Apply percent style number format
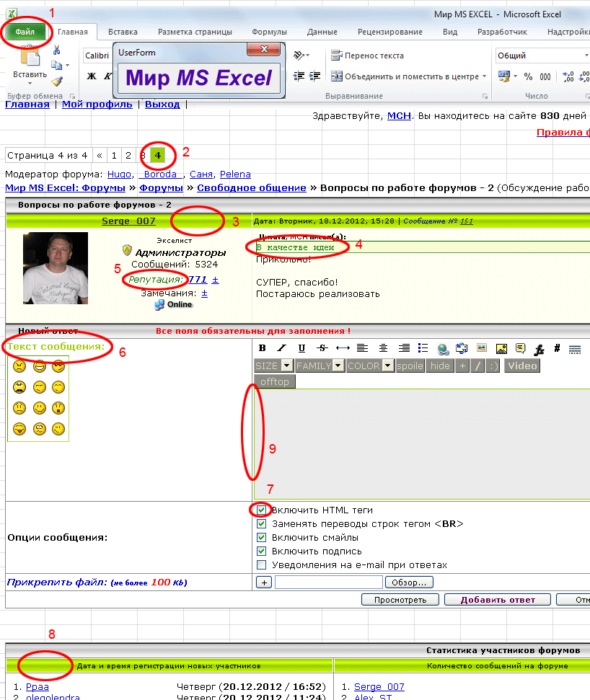The height and width of the screenshot is (700, 590). pos(529,76)
